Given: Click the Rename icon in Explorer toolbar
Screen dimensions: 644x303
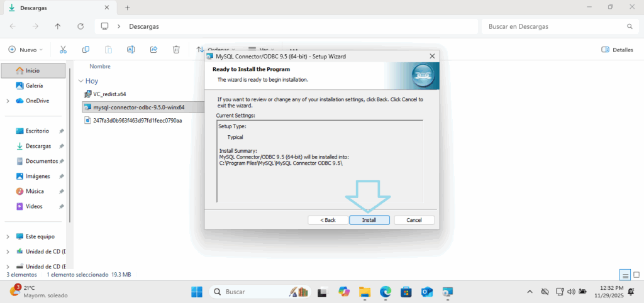Looking at the screenshot, I should click(131, 50).
